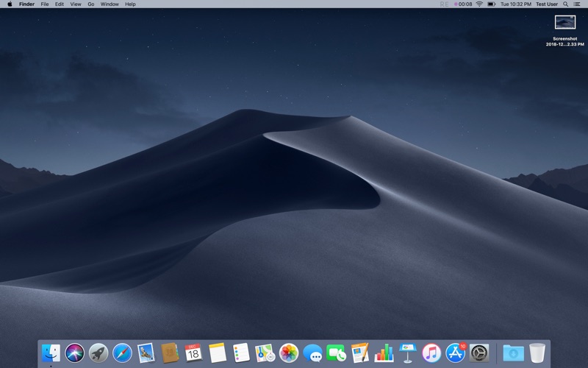The width and height of the screenshot is (588, 368).
Task: Open Finder from the Dock
Action: coord(51,353)
